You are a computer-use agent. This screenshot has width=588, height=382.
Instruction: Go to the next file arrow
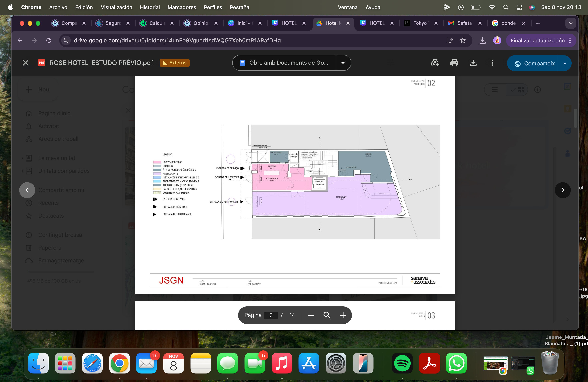(x=563, y=190)
